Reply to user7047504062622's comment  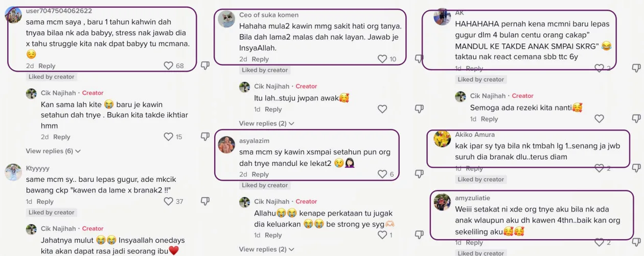click(47, 66)
